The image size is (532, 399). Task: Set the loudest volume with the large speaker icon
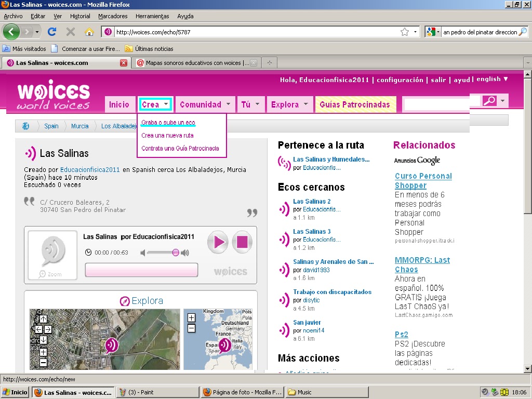point(185,253)
